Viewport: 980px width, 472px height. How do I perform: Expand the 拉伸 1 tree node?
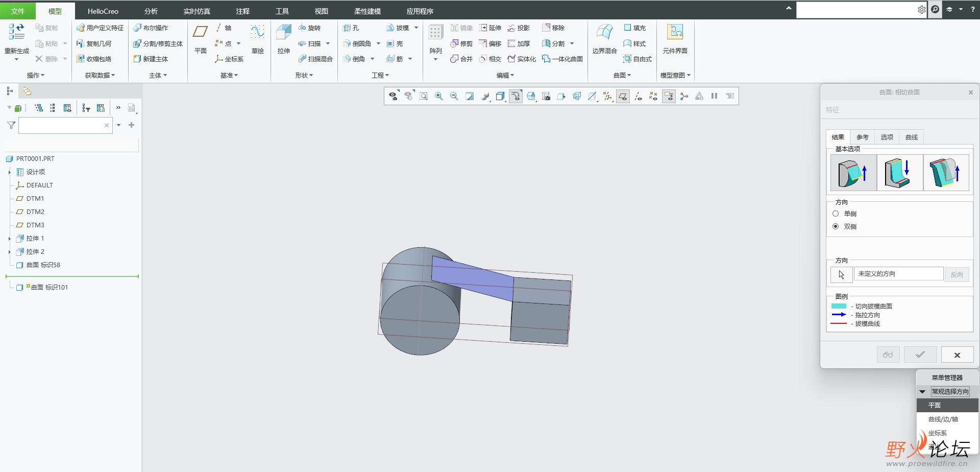10,239
